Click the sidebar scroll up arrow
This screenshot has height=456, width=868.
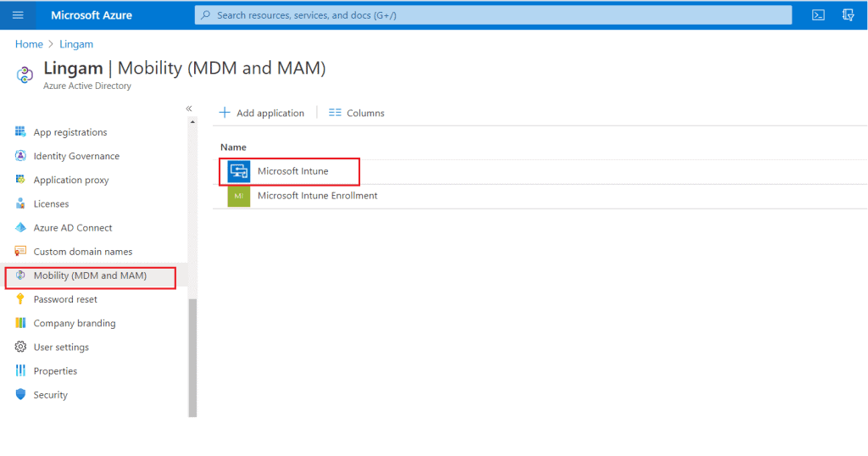(192, 121)
